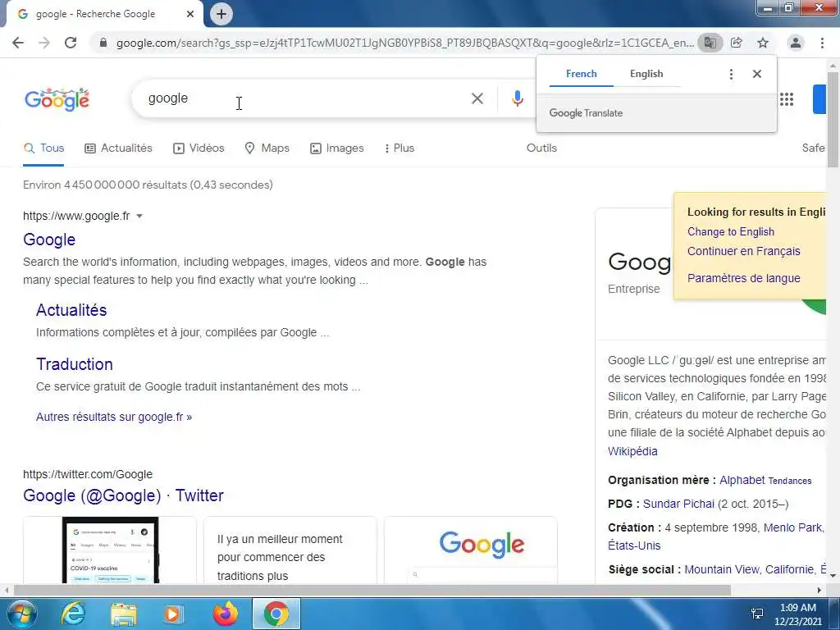Viewport: 840px width, 630px height.
Task: Select English tab in Translate popup
Action: tap(646, 74)
